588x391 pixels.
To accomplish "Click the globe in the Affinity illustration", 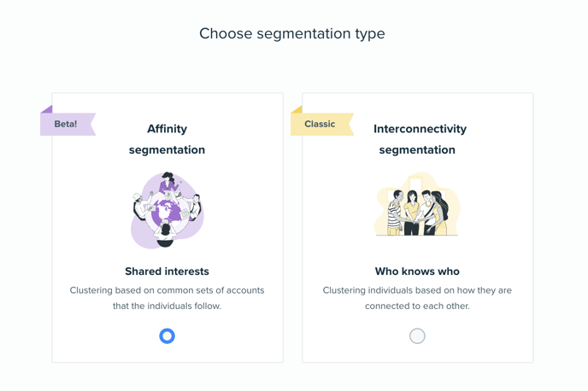I will pos(166,211).
